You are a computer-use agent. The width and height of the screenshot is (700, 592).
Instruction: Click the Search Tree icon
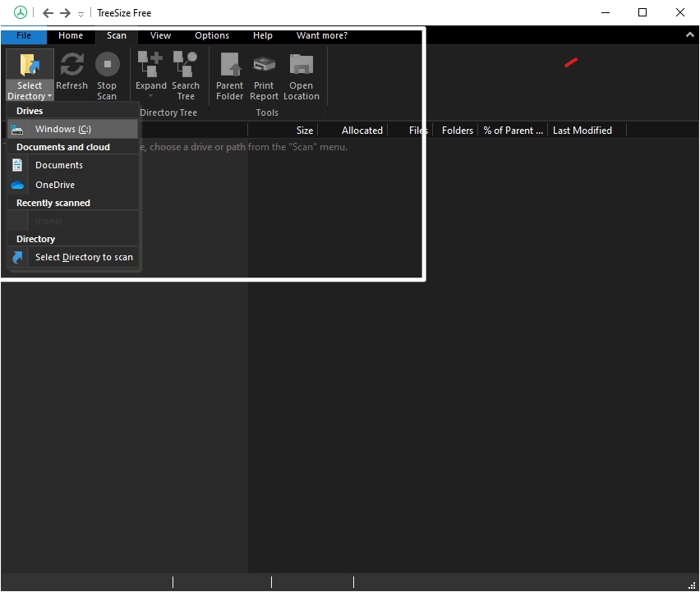click(x=185, y=64)
